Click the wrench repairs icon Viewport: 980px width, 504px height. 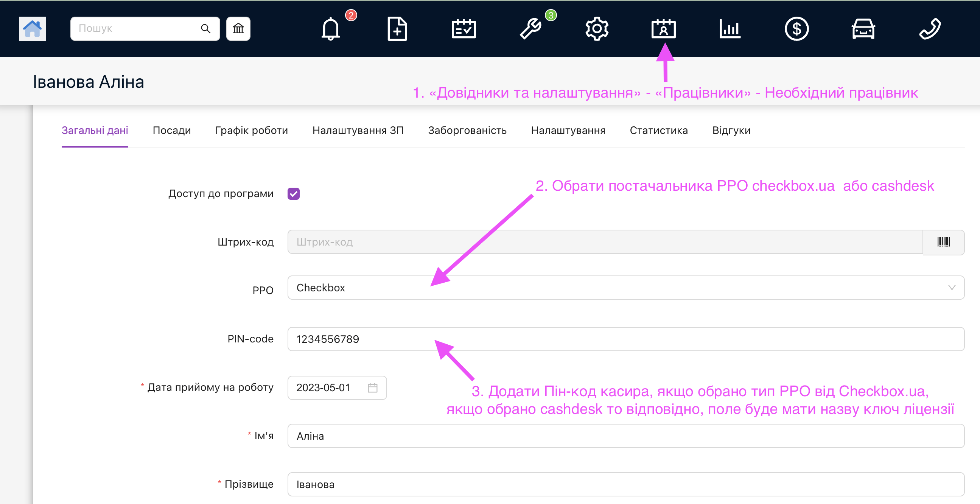pyautogui.click(x=530, y=28)
